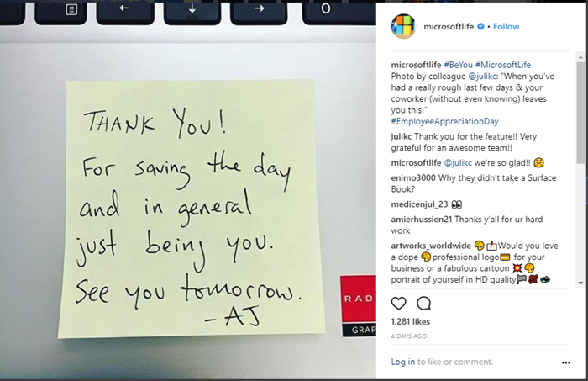Open enimo3000 commenter profile

(x=413, y=178)
